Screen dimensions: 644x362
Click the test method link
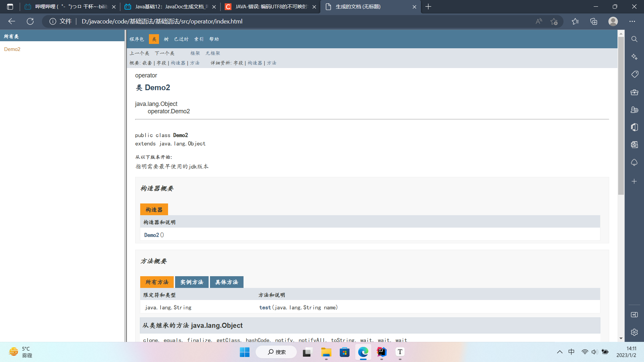coord(265,307)
